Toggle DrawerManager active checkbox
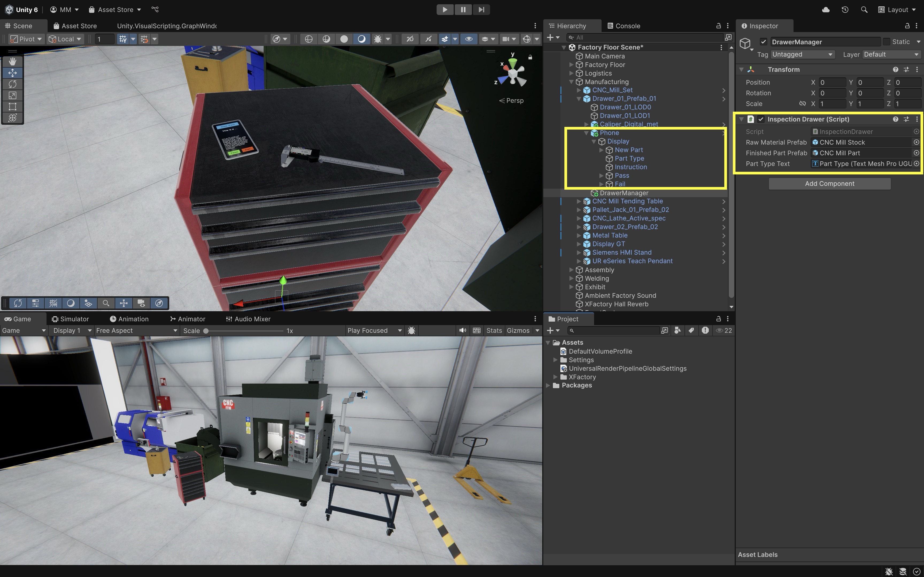 tap(763, 42)
